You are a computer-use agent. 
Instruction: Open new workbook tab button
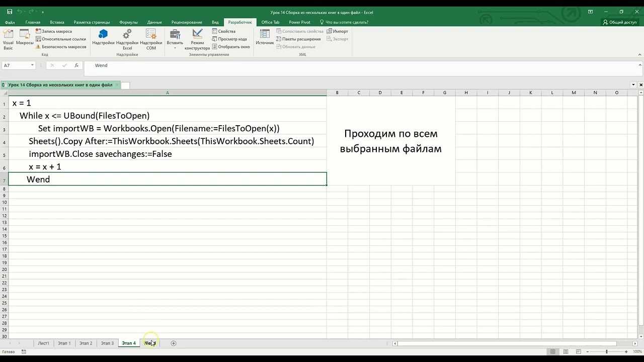point(125,85)
